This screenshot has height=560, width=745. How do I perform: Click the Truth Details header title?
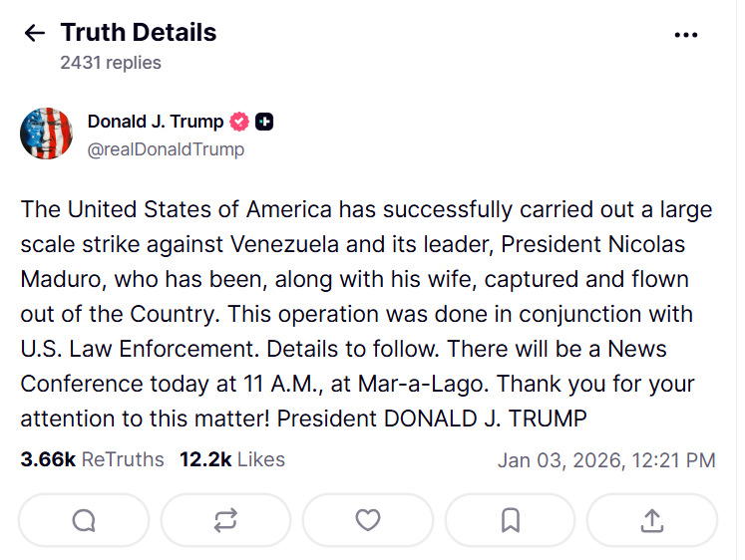tap(138, 32)
